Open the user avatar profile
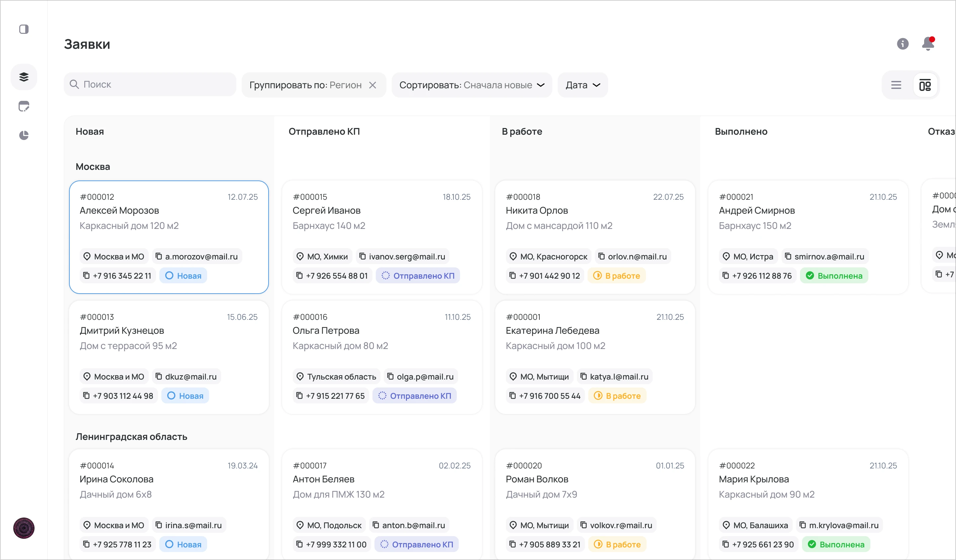The height and width of the screenshot is (560, 956). click(x=24, y=528)
